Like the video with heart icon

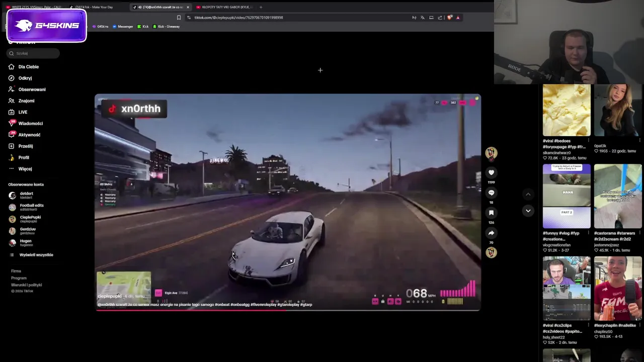pyautogui.click(x=491, y=172)
